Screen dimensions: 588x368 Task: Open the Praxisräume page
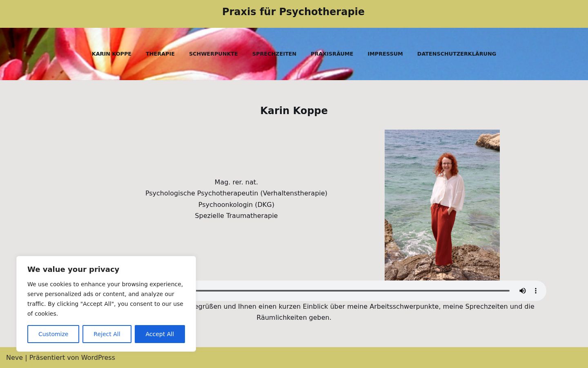(x=332, y=54)
